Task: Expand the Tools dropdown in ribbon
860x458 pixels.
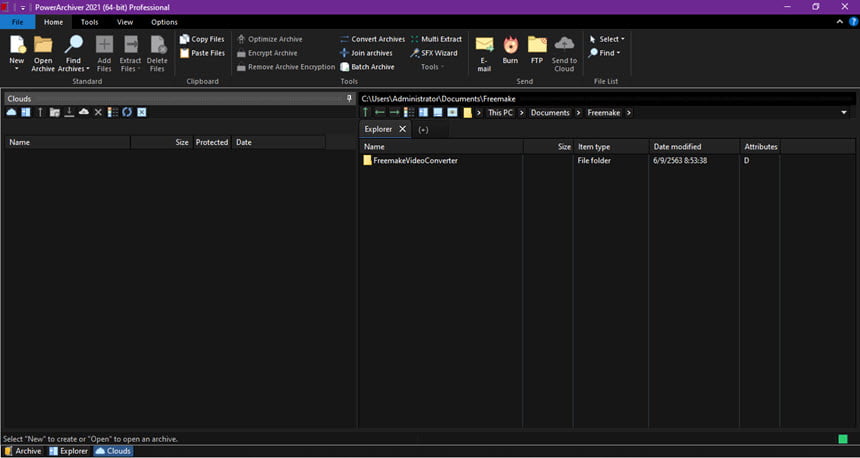Action: coord(433,67)
